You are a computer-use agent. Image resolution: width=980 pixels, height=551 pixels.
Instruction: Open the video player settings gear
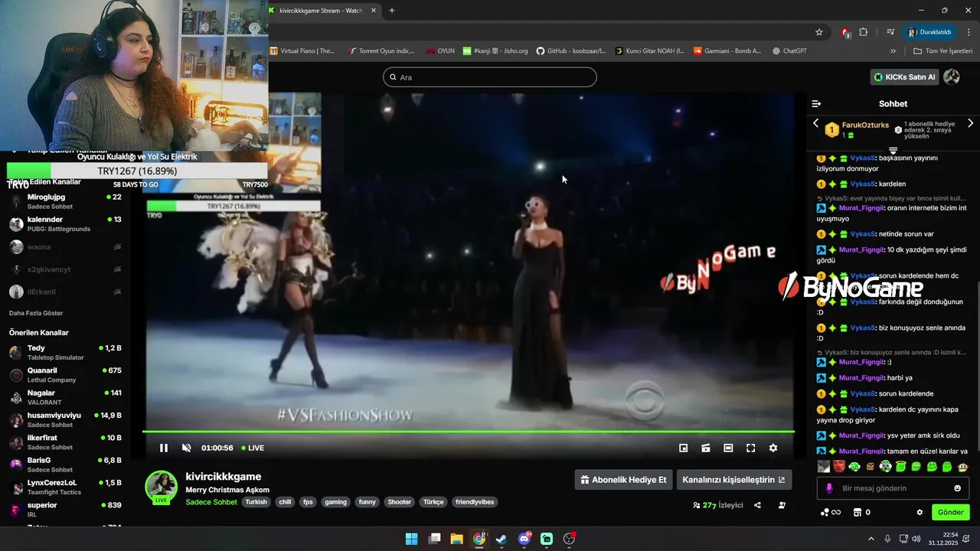click(x=773, y=448)
